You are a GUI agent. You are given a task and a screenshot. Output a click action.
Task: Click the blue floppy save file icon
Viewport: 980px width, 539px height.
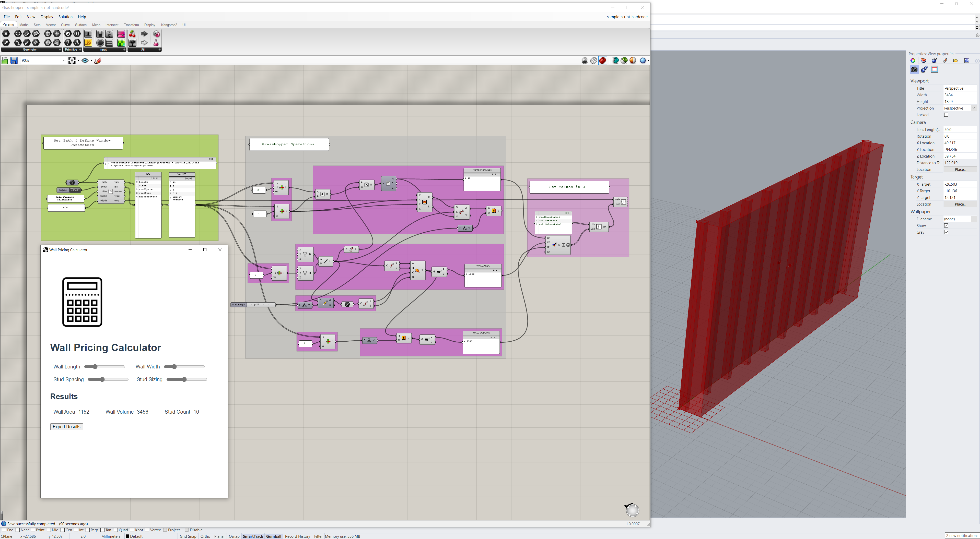coord(14,61)
